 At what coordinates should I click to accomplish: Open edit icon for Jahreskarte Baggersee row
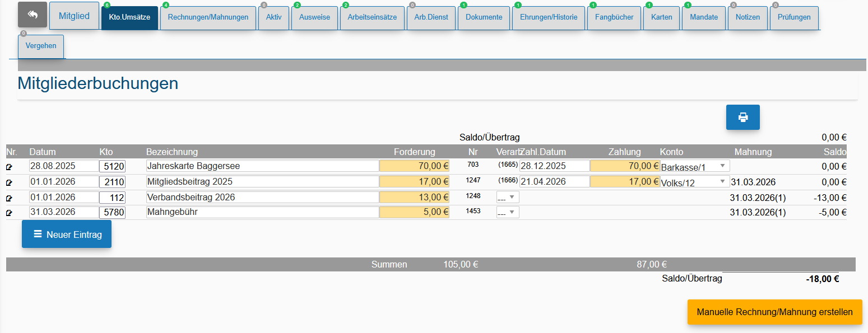(x=9, y=167)
